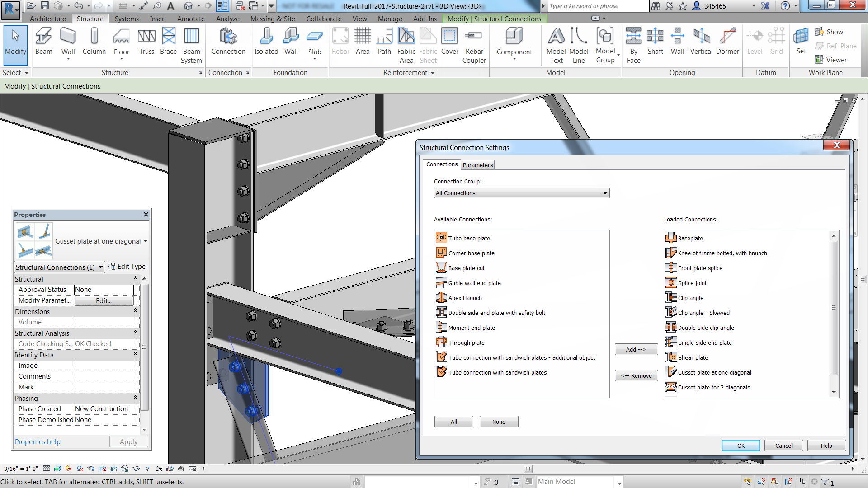Open the Component tool
The width and height of the screenshot is (868, 488).
point(514,43)
